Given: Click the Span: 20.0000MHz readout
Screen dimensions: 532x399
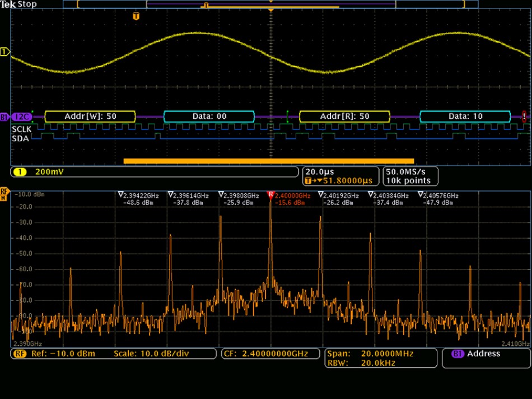Looking at the screenshot, I should click(x=370, y=354).
